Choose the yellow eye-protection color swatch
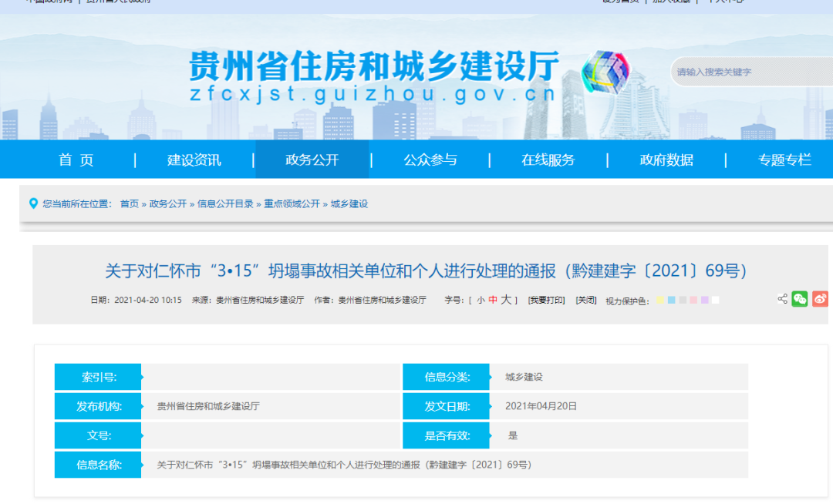 click(x=661, y=300)
